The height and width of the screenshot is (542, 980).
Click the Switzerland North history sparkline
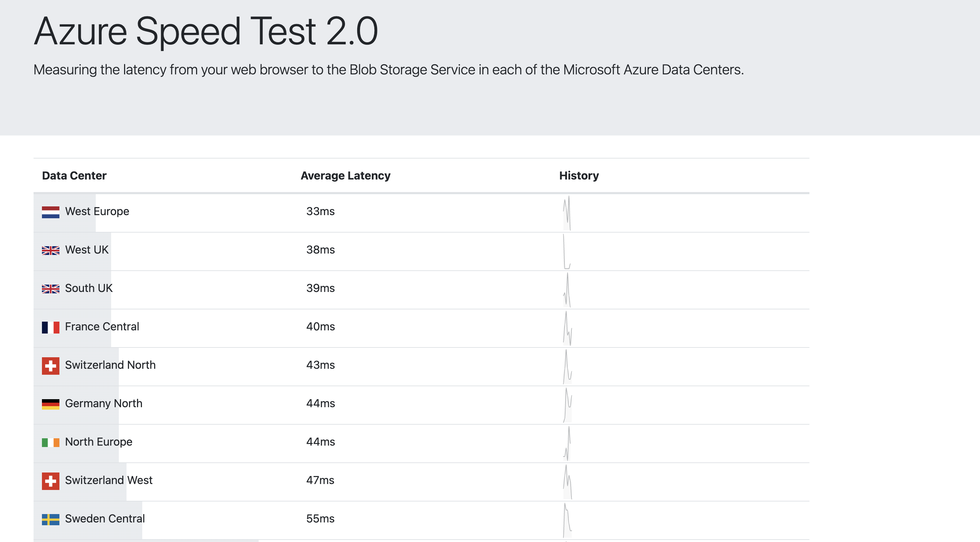567,366
